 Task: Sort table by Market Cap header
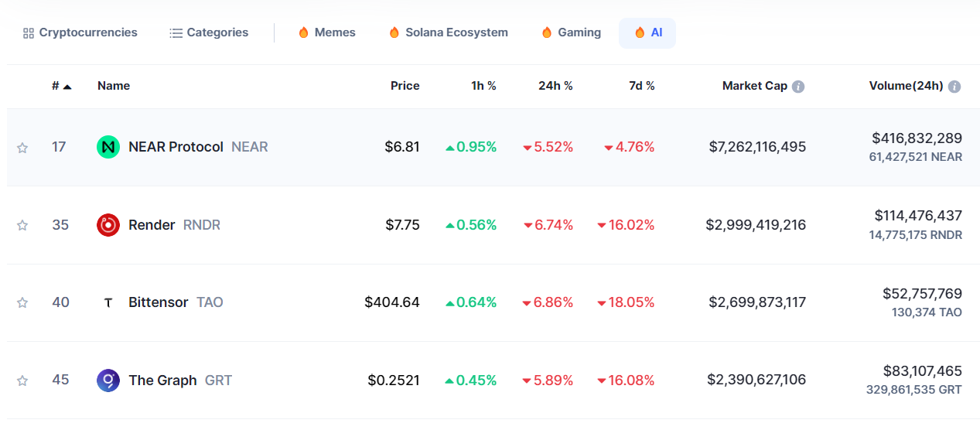point(755,86)
